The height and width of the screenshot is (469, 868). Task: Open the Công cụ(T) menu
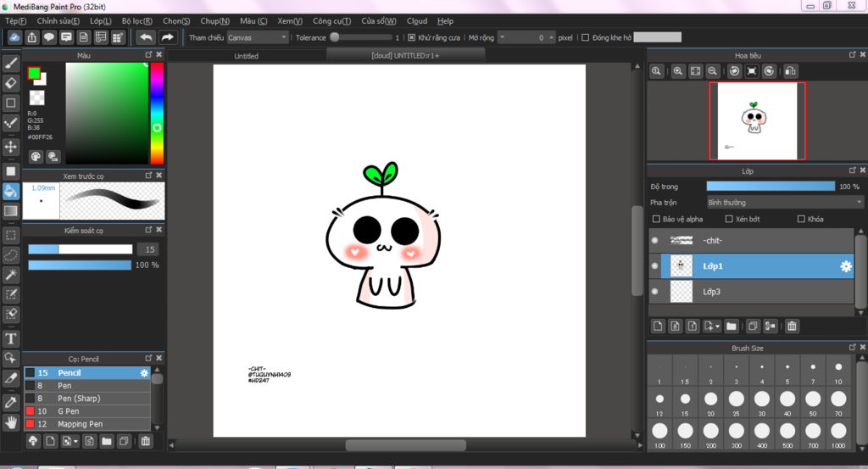tap(331, 21)
